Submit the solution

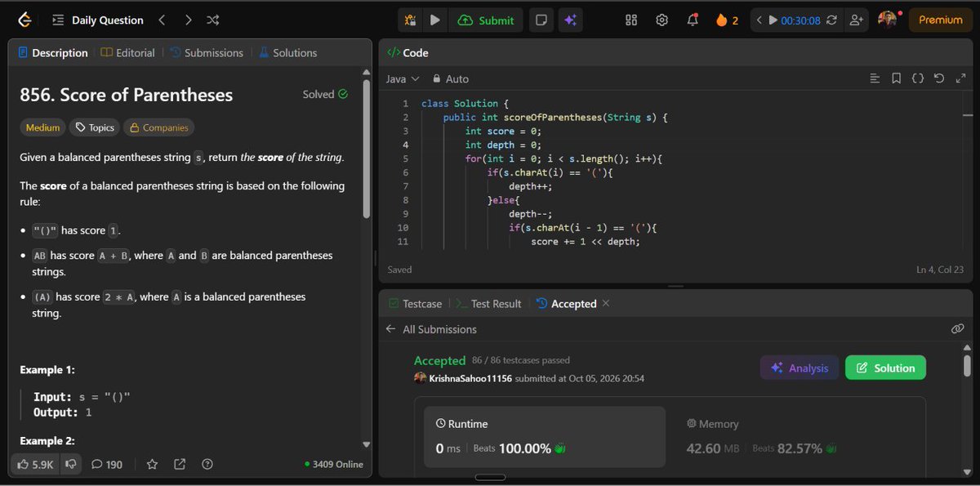(x=487, y=20)
